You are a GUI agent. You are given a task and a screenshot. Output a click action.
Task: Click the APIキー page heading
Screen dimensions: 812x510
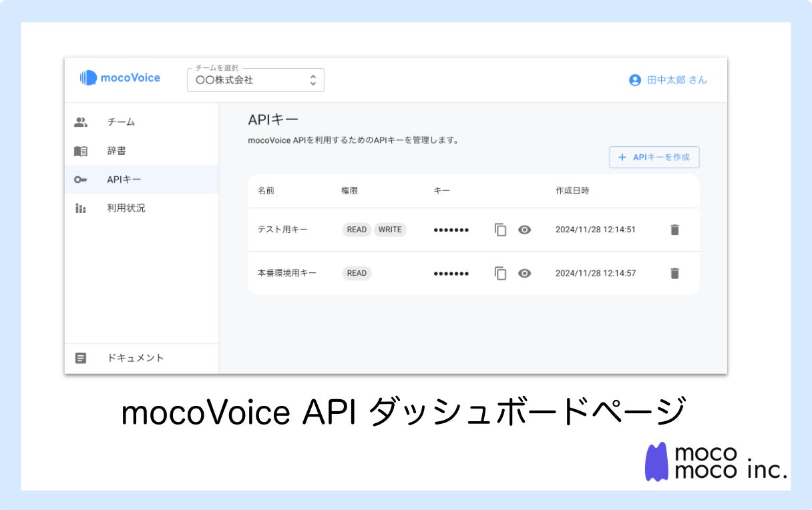(273, 119)
